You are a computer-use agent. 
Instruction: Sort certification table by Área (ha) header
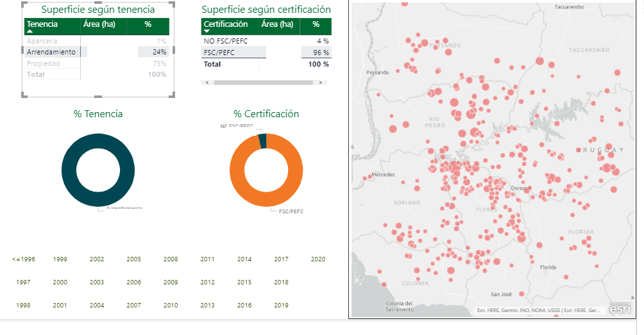tap(277, 24)
